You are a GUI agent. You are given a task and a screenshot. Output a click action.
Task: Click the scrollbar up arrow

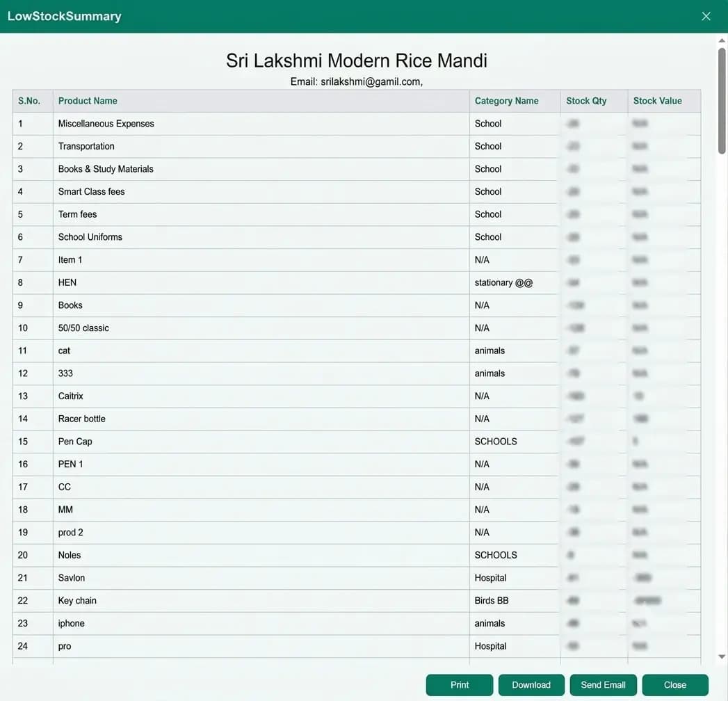(722, 41)
